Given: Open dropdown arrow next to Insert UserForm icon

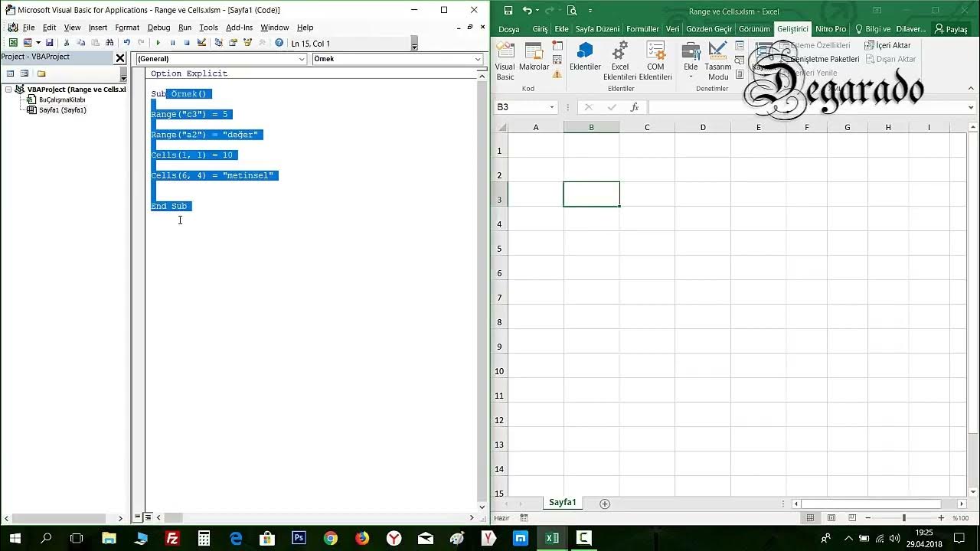Looking at the screenshot, I should [38, 43].
